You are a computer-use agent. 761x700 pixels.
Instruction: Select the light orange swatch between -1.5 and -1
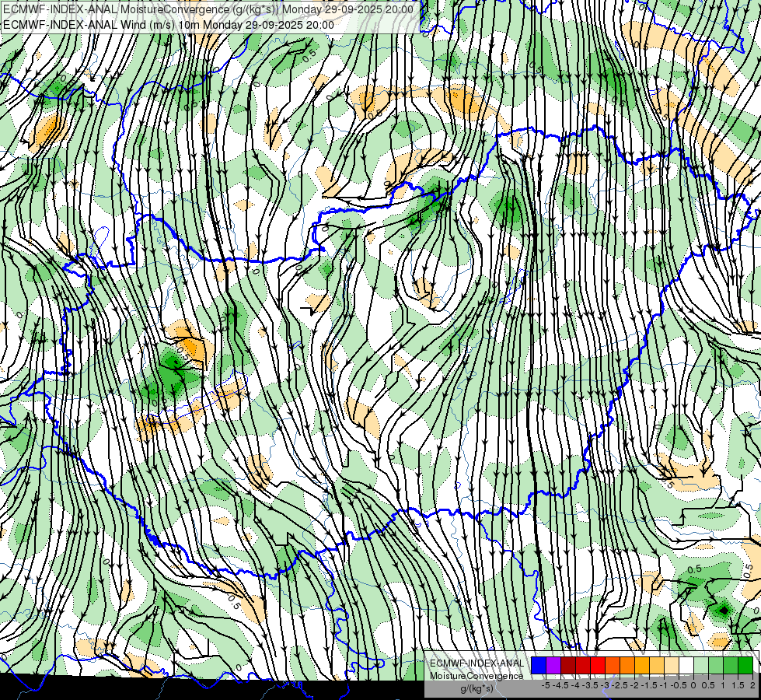point(657,665)
